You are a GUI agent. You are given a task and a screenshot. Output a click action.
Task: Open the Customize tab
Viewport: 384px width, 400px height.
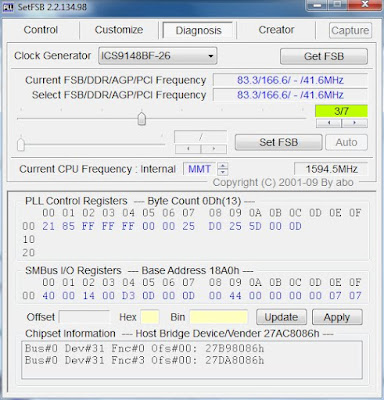click(x=119, y=30)
